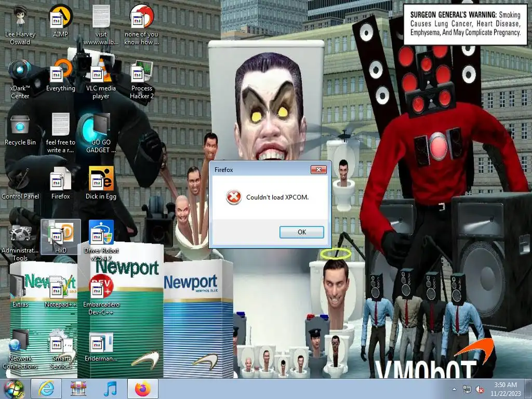Click the red error icon in the dialog

point(234,197)
